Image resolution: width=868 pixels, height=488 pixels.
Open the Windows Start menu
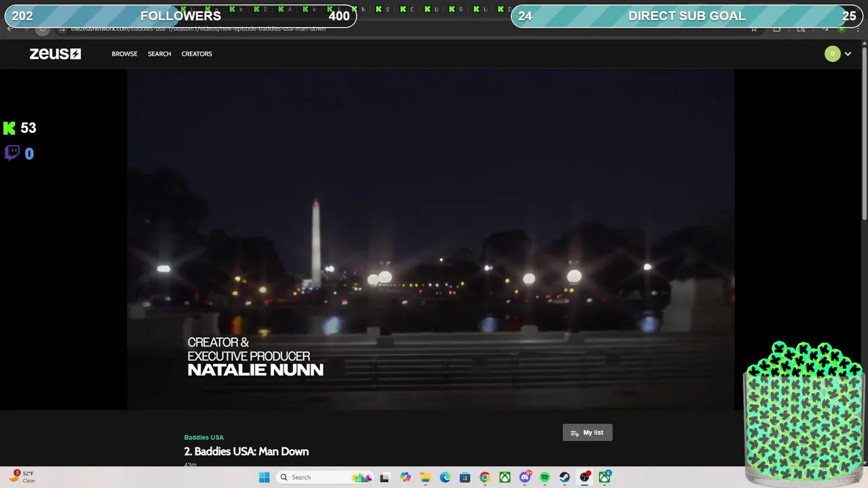pos(264,477)
